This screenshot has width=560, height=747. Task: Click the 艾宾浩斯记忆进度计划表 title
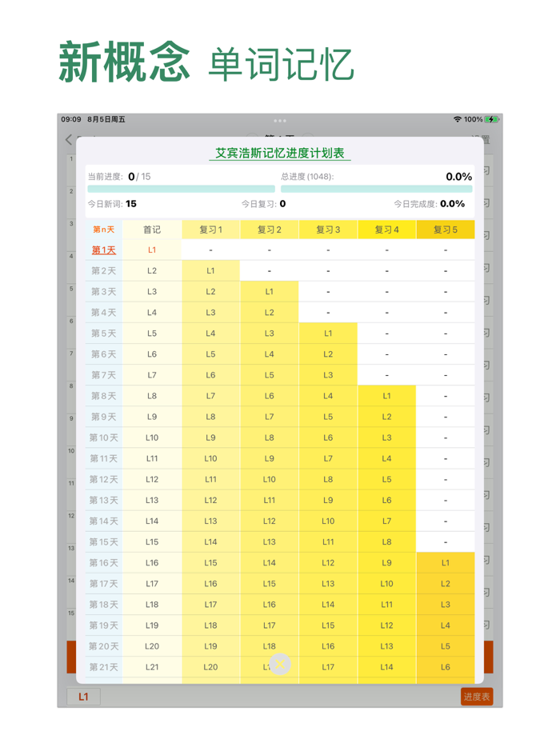click(280, 153)
